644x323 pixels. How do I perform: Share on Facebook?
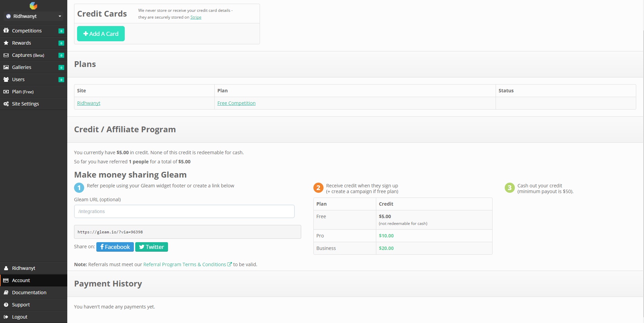(x=115, y=247)
